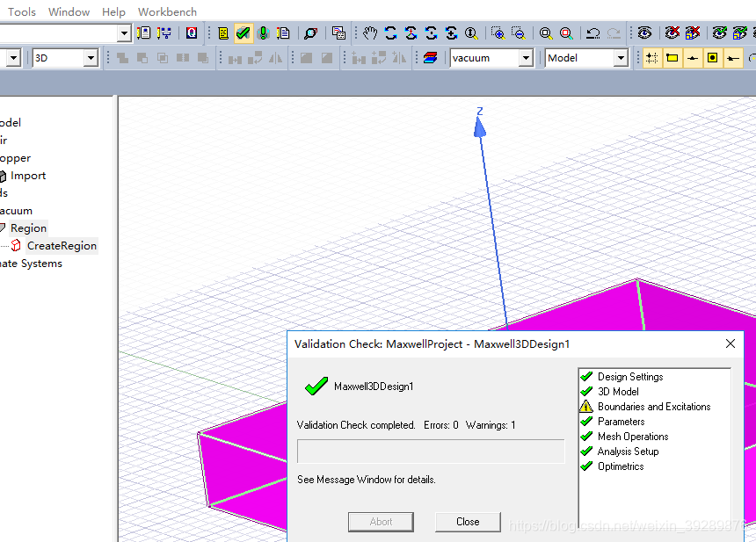Click the validation progress bar field
This screenshot has height=542, width=756.
[431, 452]
